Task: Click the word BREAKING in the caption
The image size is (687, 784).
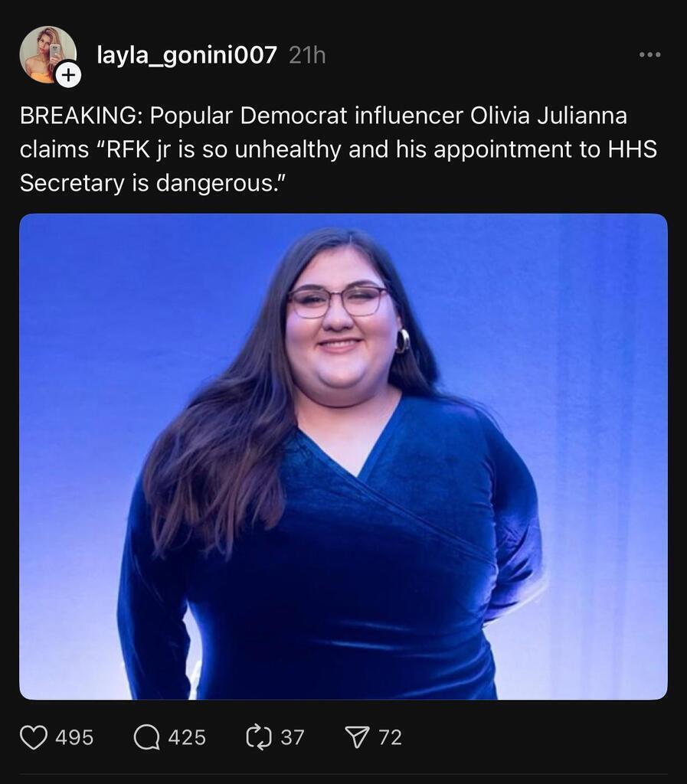Action: [78, 116]
